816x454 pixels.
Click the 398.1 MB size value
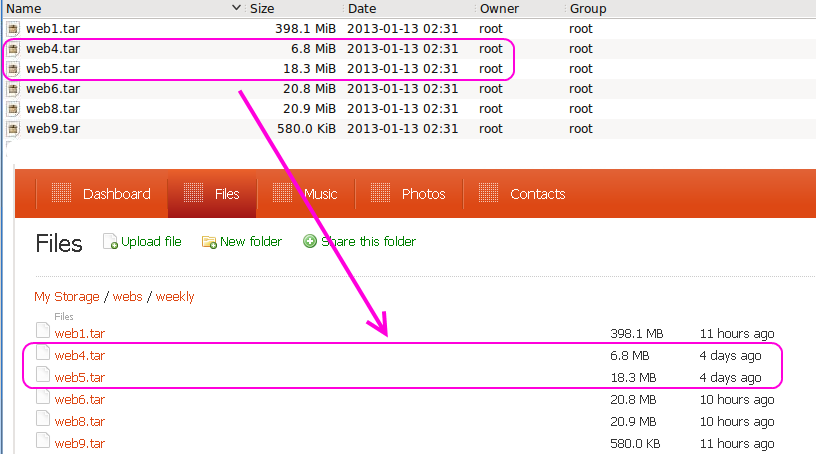[636, 334]
